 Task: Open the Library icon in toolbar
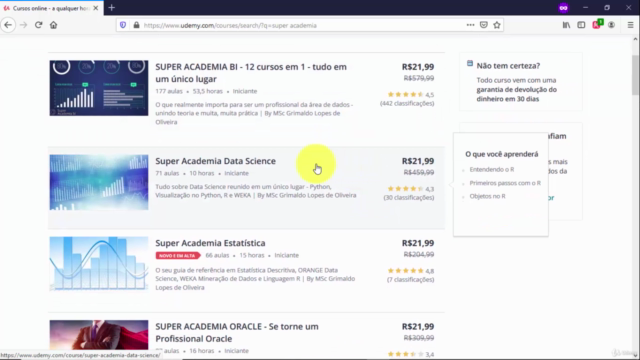pos(567,25)
